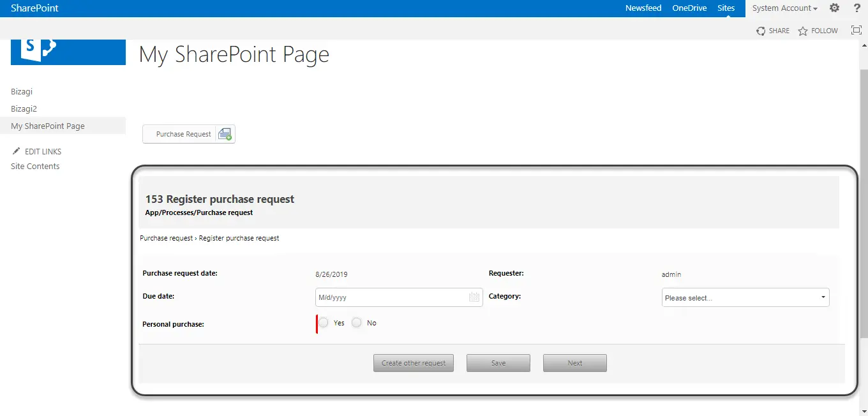The image size is (868, 416).
Task: Click Create other request button
Action: point(414,363)
